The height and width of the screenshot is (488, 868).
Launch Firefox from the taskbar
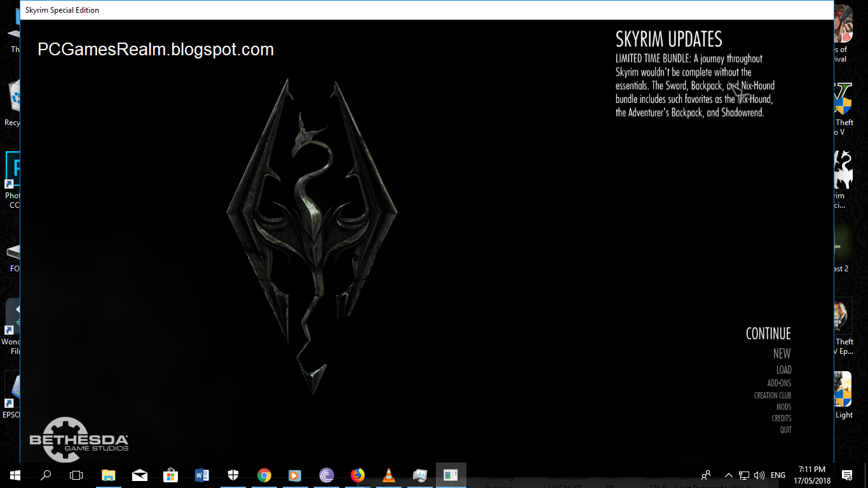(x=358, y=475)
